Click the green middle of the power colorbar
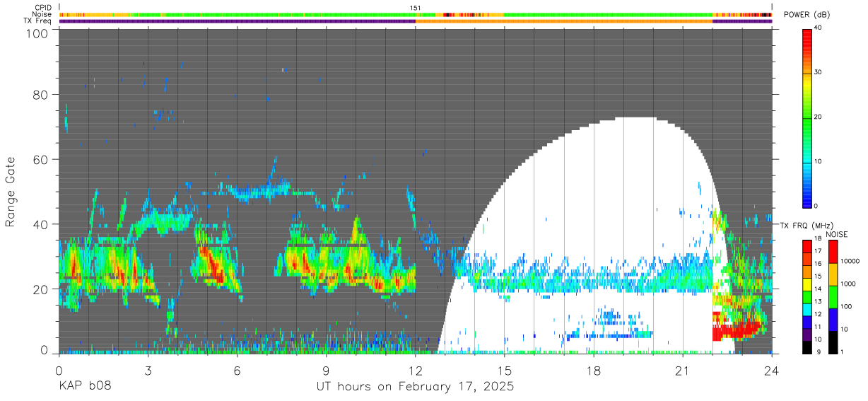The image size is (868, 401). click(x=807, y=117)
